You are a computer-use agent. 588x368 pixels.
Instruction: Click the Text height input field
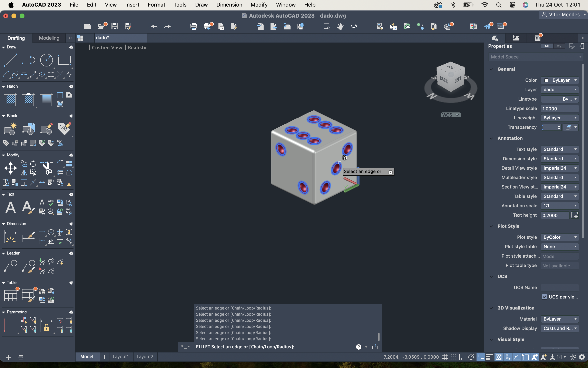[x=555, y=215]
